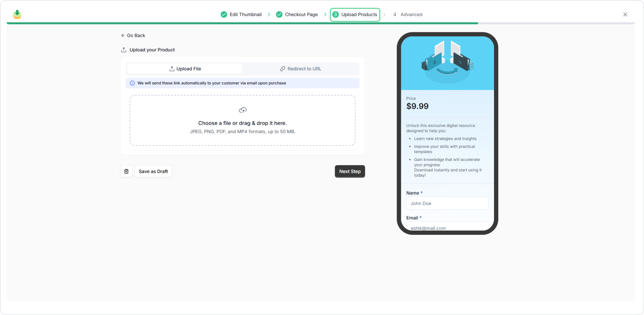Screen dimensions: 644x315
Task: Click the trash delete icon button
Action: pyautogui.click(x=126, y=171)
